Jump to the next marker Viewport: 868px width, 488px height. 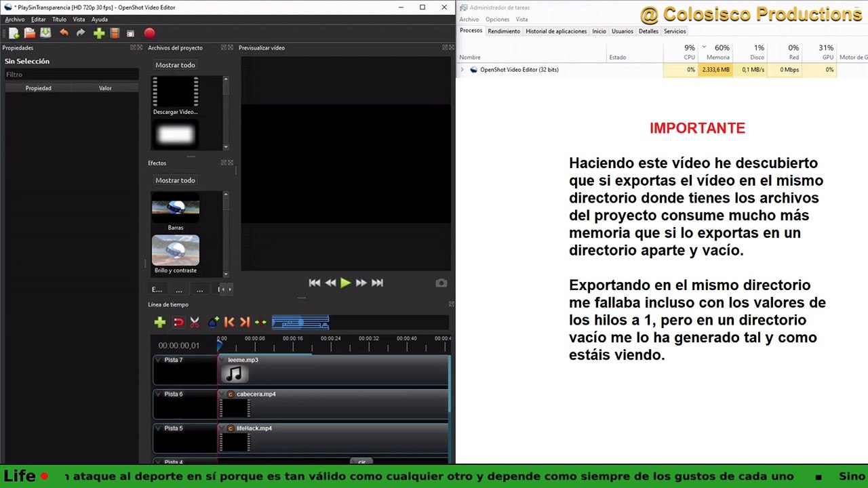(245, 323)
